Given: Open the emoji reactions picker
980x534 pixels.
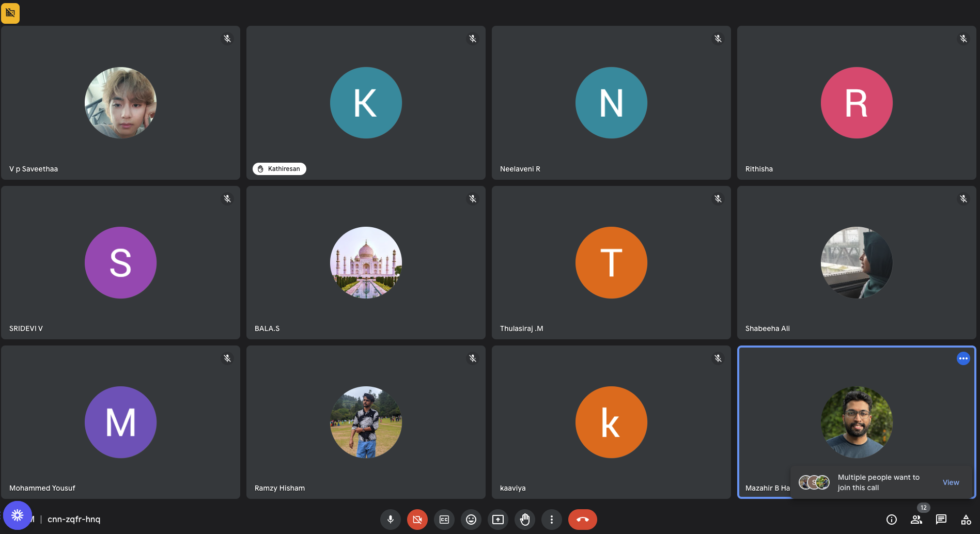Looking at the screenshot, I should click(x=471, y=520).
